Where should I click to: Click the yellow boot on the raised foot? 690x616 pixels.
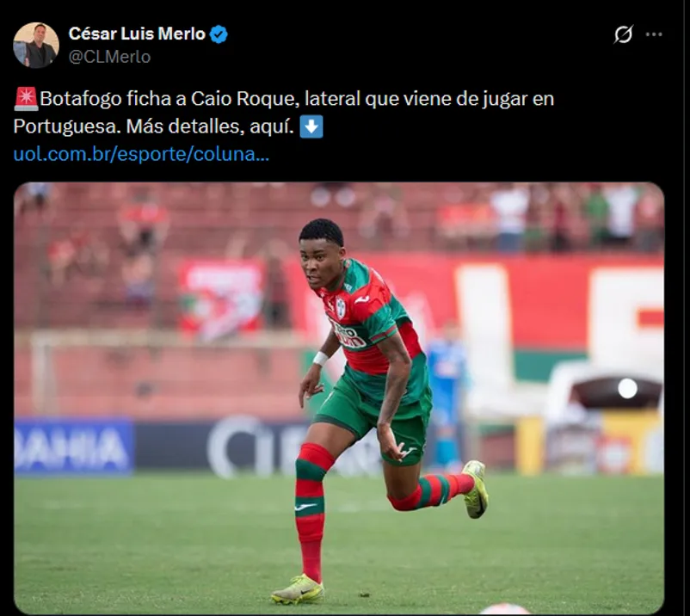pos(476,489)
